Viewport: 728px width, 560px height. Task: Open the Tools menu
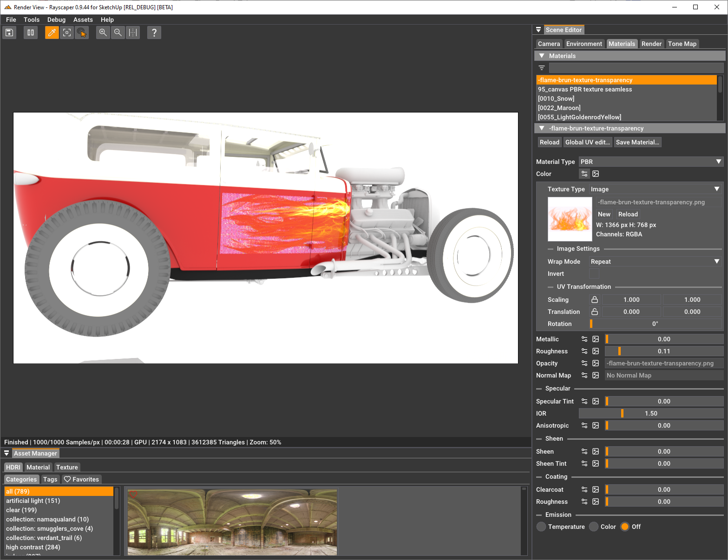32,20
